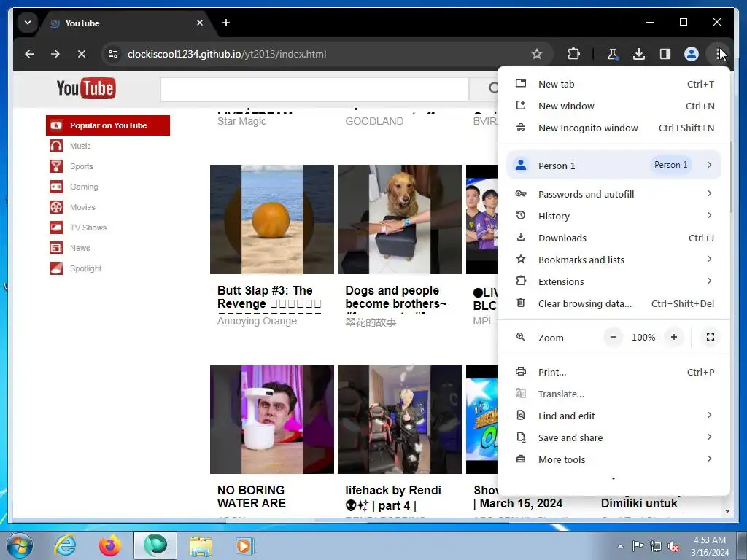Visit the Annoying Orange channel link
The height and width of the screenshot is (560, 747).
click(257, 321)
